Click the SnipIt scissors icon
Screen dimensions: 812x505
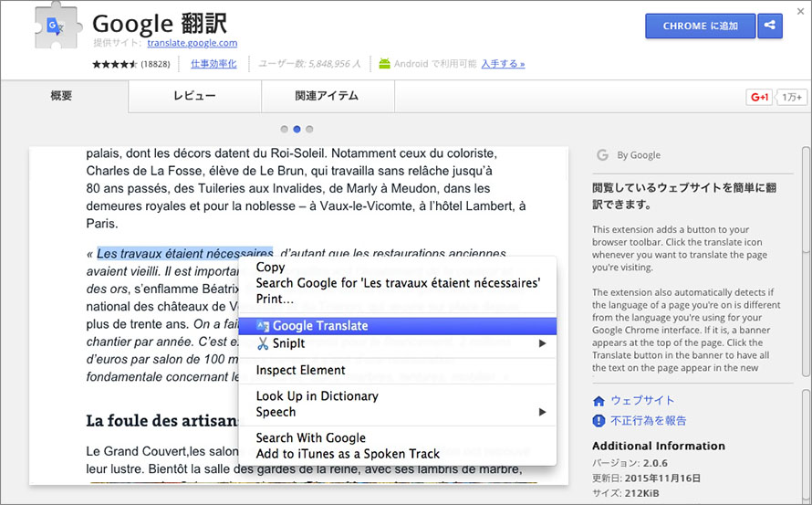point(263,343)
